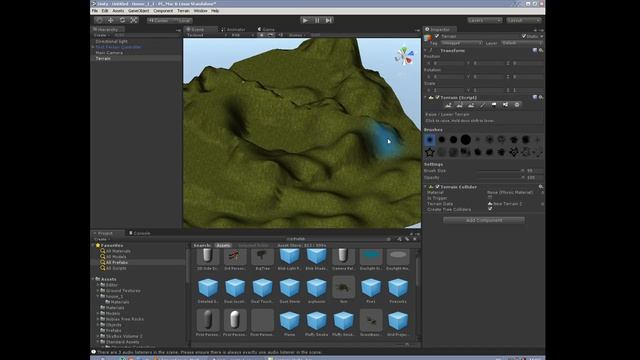Select the Place Trees terrain tool
This screenshot has width=640, height=360.
[x=494, y=105]
